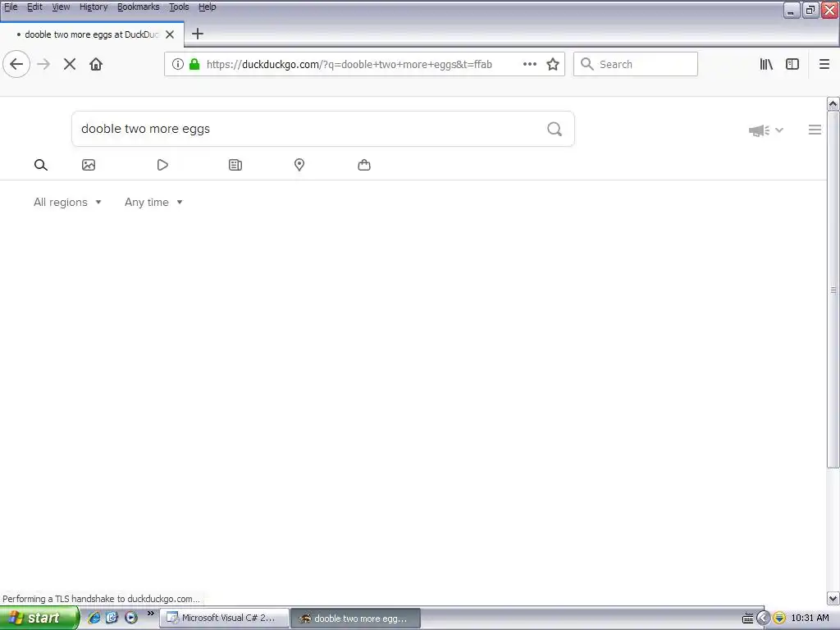Expand the Any time filter
This screenshot has width=840, height=630.
(153, 202)
